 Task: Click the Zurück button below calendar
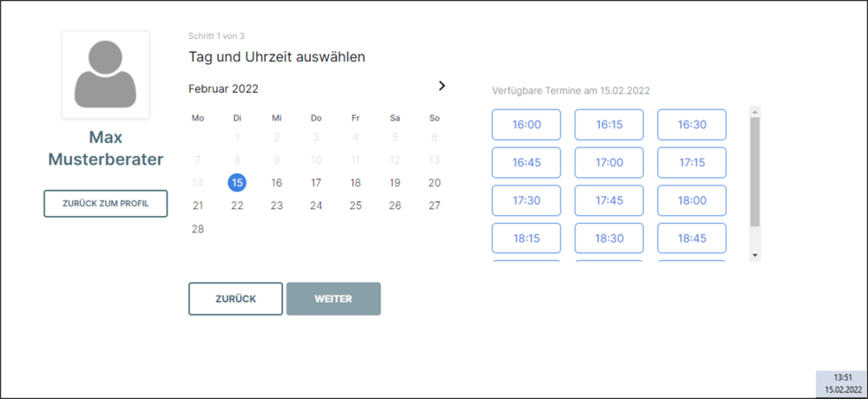pos(236,299)
